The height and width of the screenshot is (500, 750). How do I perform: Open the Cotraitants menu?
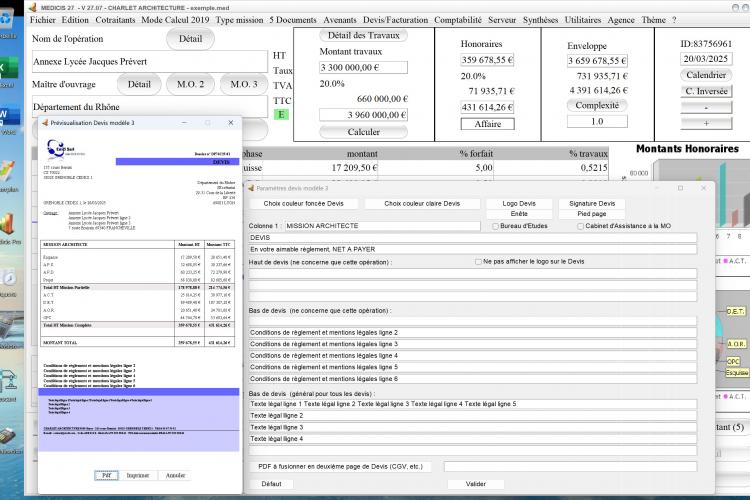[115, 20]
